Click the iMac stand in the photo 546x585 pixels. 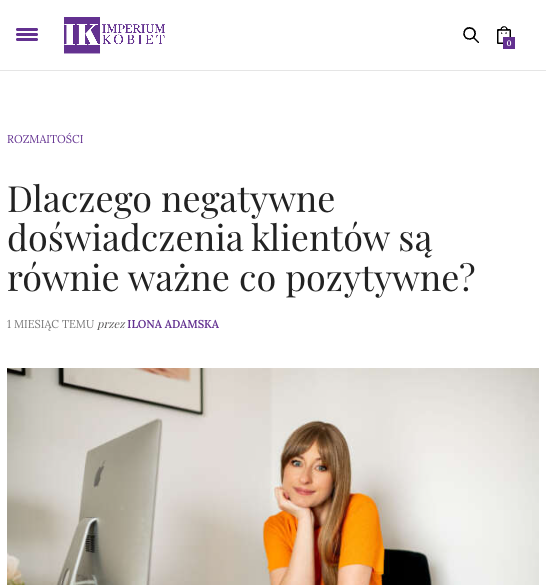click(80, 552)
